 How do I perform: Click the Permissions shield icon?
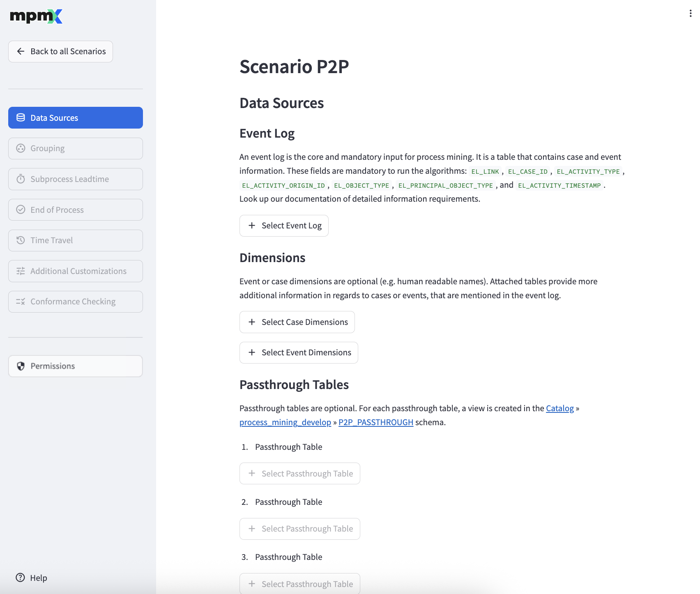click(21, 366)
